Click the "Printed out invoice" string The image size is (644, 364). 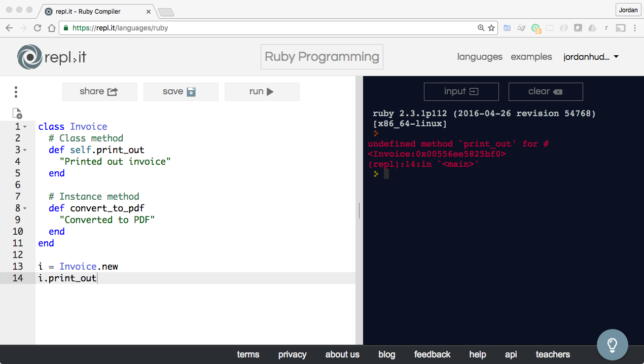pos(115,162)
